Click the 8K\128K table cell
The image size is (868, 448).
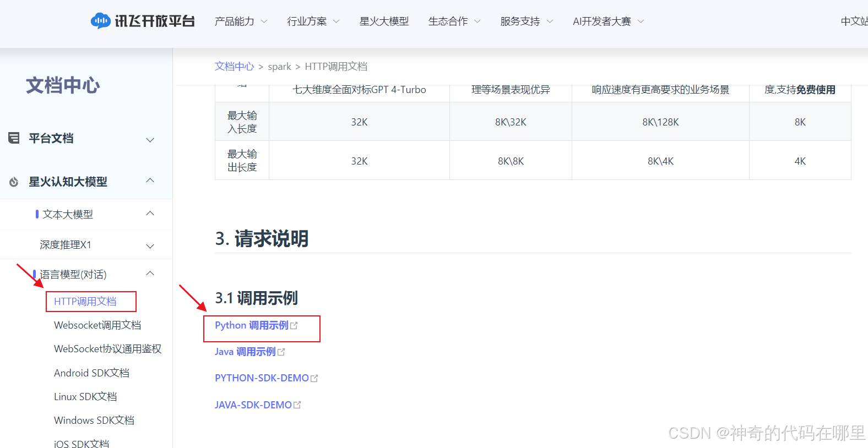click(x=660, y=122)
